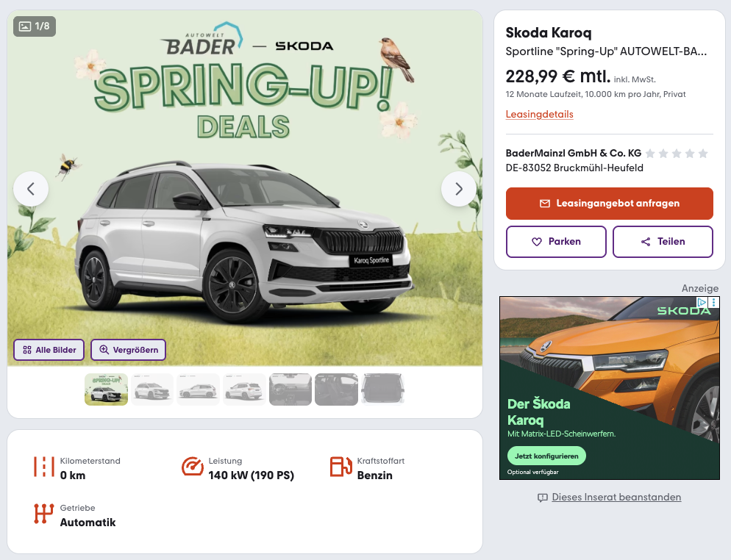Click the image counter 1/8 badge
Screen dimensions: 731x560
35,26
